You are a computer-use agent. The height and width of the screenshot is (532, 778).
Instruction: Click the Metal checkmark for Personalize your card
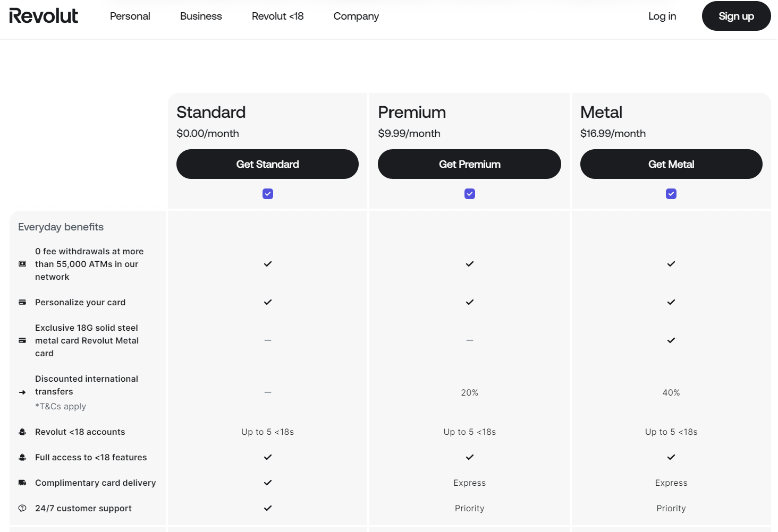click(x=671, y=302)
